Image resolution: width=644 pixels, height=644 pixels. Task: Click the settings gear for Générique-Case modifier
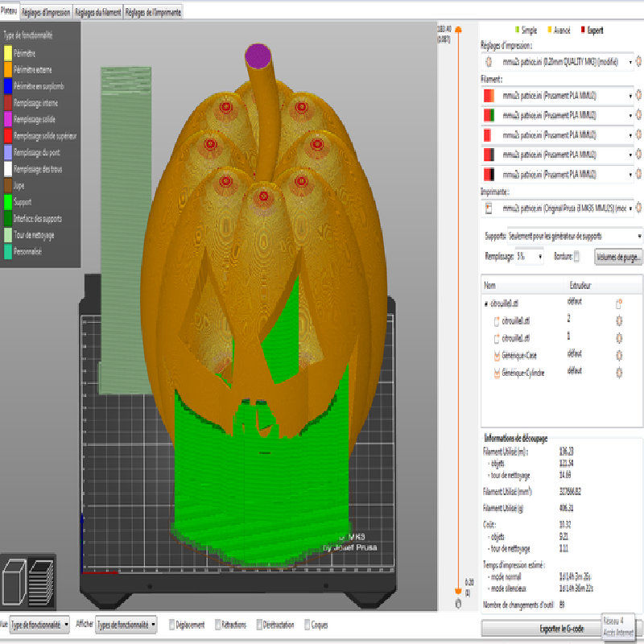620,355
